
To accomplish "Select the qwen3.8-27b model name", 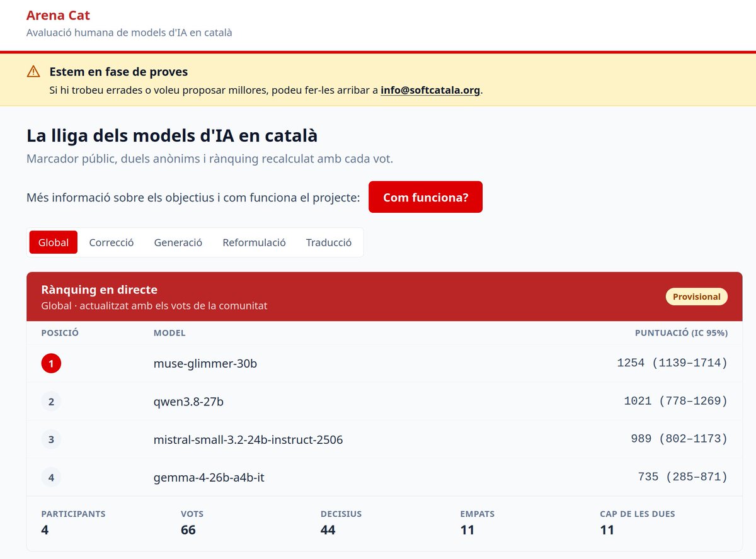I will click(188, 402).
